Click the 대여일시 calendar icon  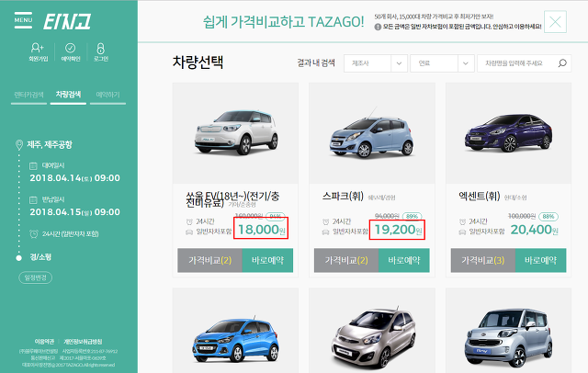click(x=33, y=165)
